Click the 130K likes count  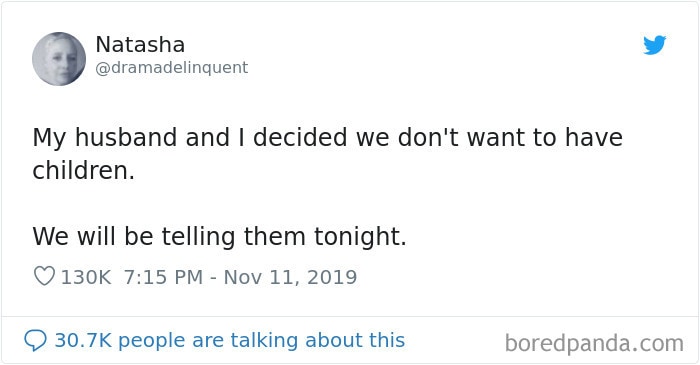click(86, 277)
